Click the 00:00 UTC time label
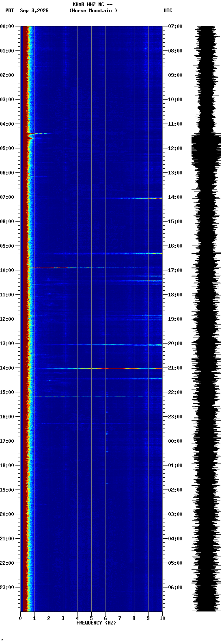Screen dimensions: 224x644 (175, 441)
